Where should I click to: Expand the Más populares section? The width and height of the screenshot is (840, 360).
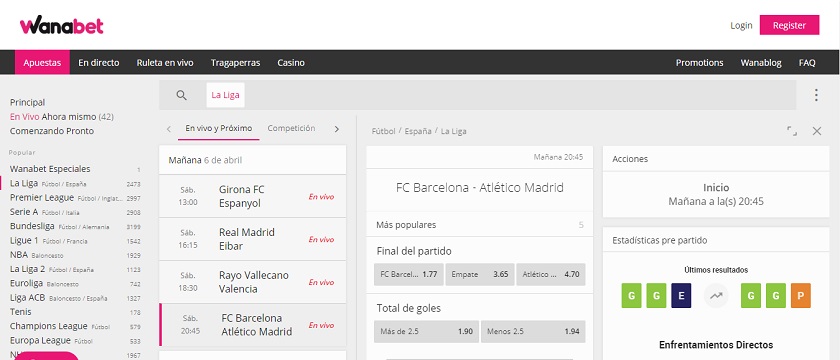pyautogui.click(x=479, y=225)
